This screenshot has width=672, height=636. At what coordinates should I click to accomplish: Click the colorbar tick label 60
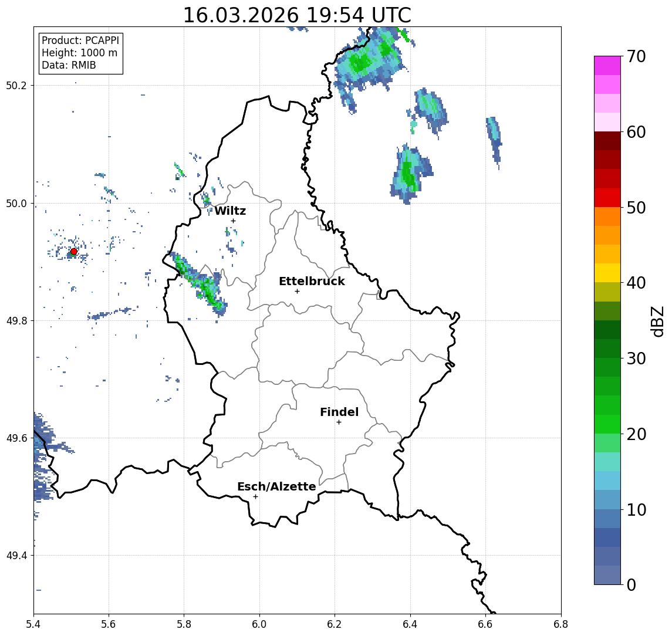[x=636, y=133]
